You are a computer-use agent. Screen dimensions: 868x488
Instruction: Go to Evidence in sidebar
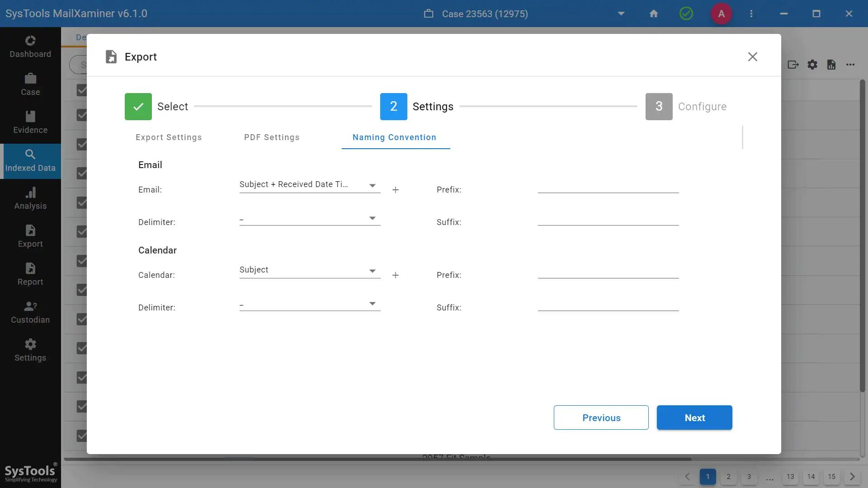(x=30, y=123)
